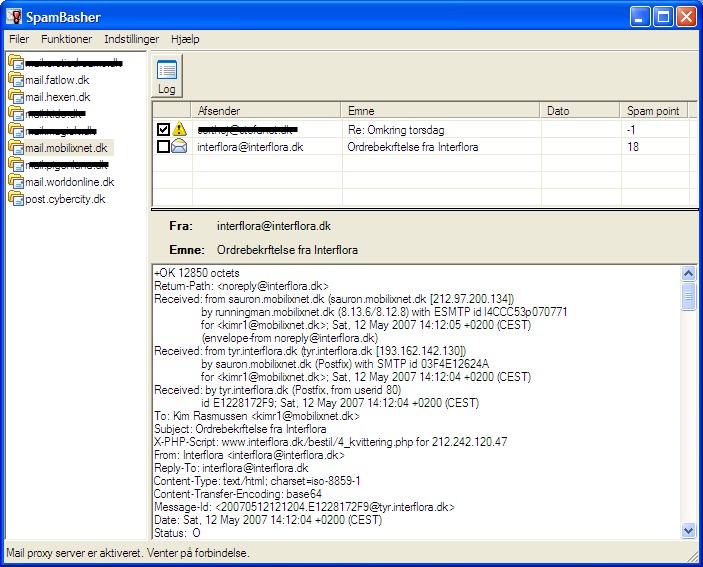Open the Hjælp menu
Image resolution: width=703 pixels, height=567 pixels.
tap(185, 39)
